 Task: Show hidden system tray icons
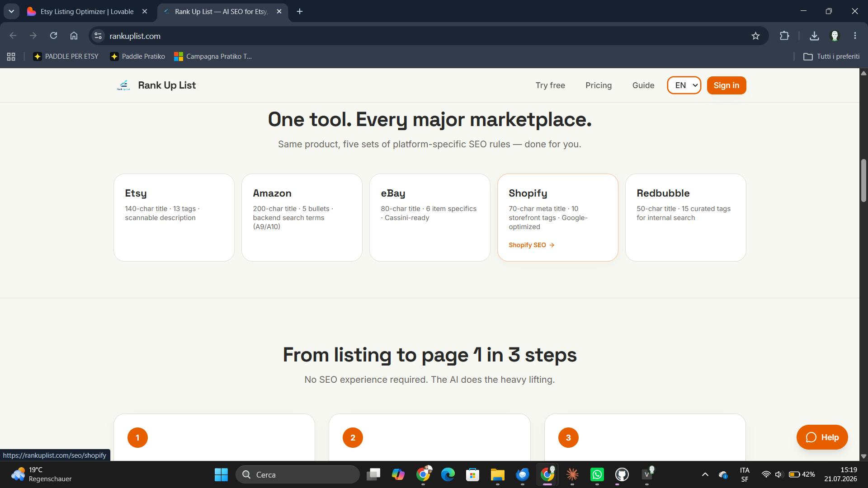point(705,474)
